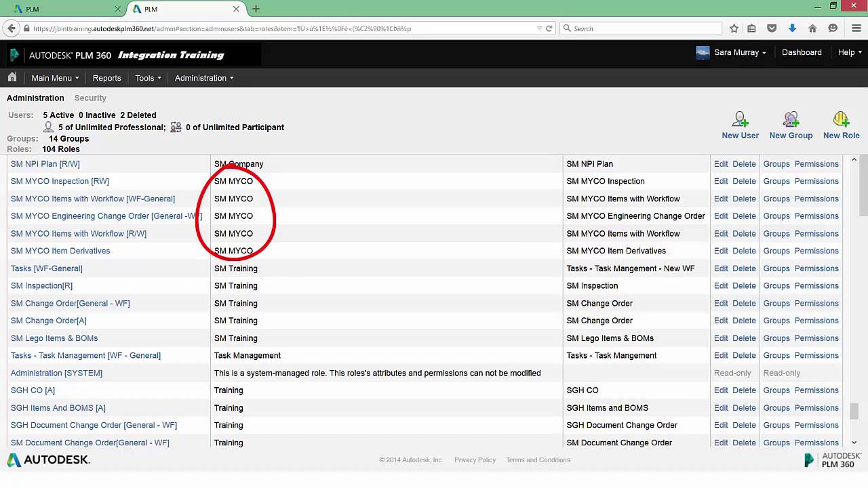Open the browser Downloads arrow icon
Image resolution: width=868 pixels, height=488 pixels.
coord(792,28)
